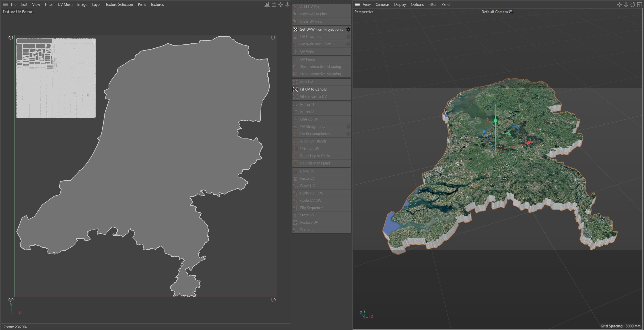Open the UV editor hamburger menu
The image size is (644, 330).
coord(5,4)
